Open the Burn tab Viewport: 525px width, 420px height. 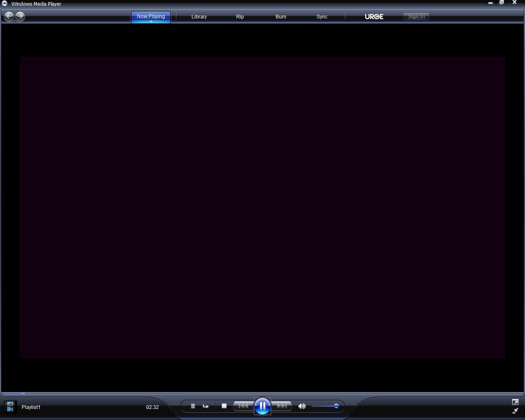pyautogui.click(x=281, y=16)
